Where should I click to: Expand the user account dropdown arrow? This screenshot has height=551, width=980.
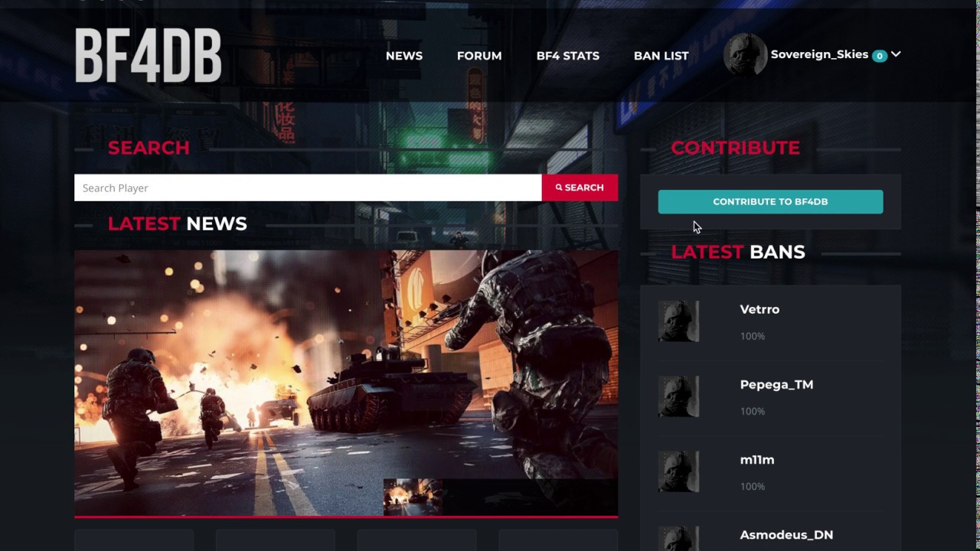pyautogui.click(x=896, y=54)
